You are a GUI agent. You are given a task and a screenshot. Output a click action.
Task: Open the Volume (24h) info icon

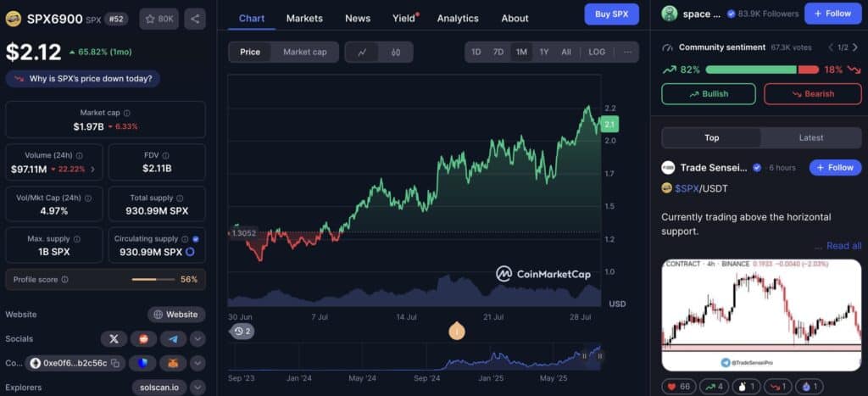click(x=79, y=156)
